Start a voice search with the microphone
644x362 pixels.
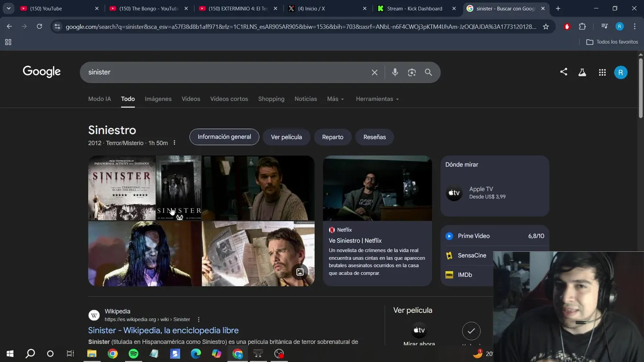[395, 72]
